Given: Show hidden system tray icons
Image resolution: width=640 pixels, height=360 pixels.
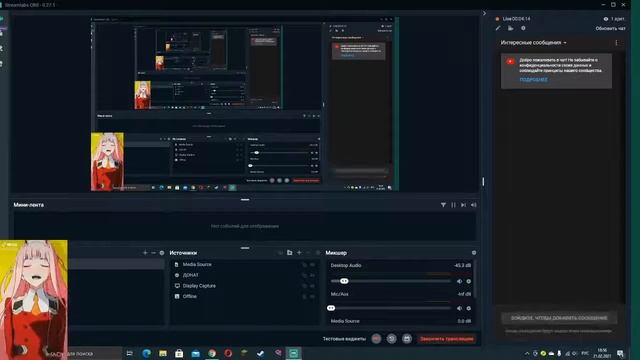Looking at the screenshot, I should (x=527, y=353).
